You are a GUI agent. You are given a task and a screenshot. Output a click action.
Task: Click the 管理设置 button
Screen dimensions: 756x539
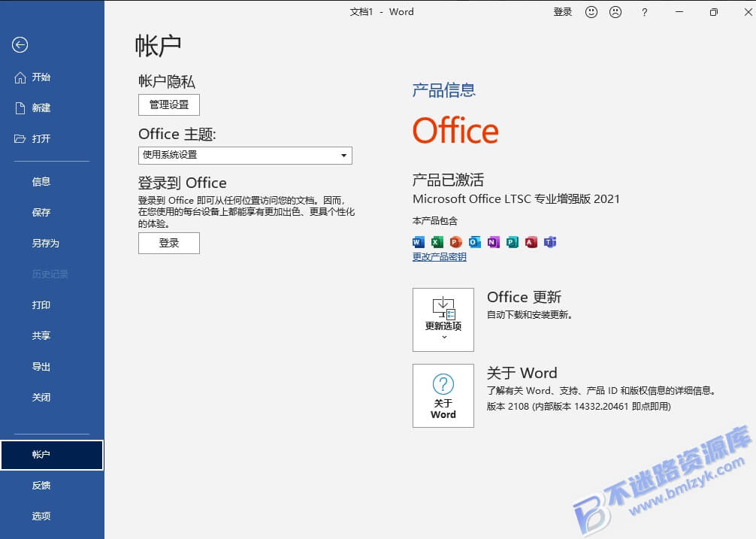pyautogui.click(x=169, y=104)
